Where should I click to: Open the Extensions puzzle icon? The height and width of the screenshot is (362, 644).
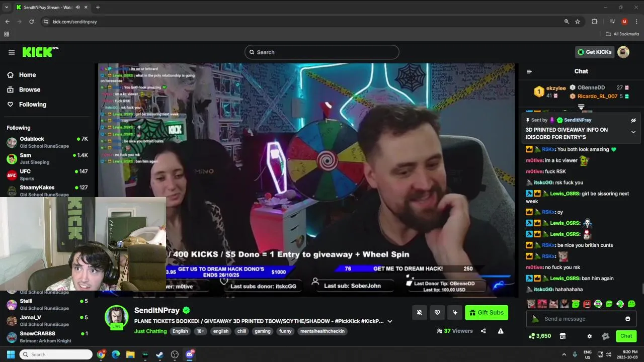click(594, 22)
